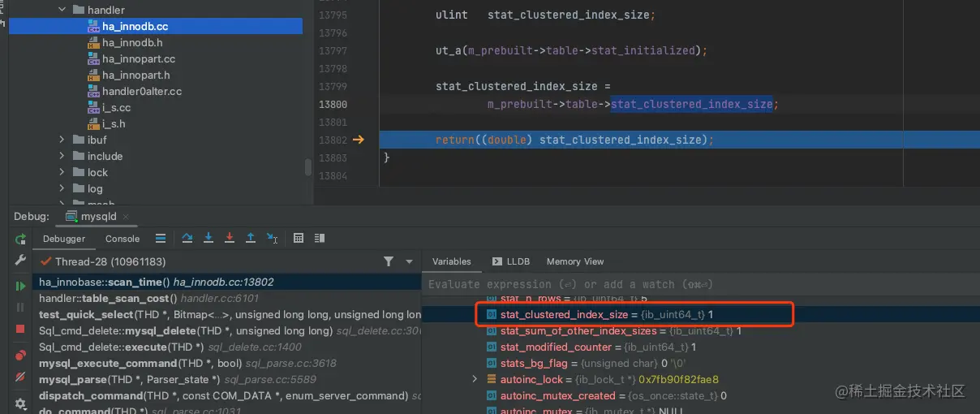
Task: Select ha_innodb.cc file in project tree
Action: 155,26
